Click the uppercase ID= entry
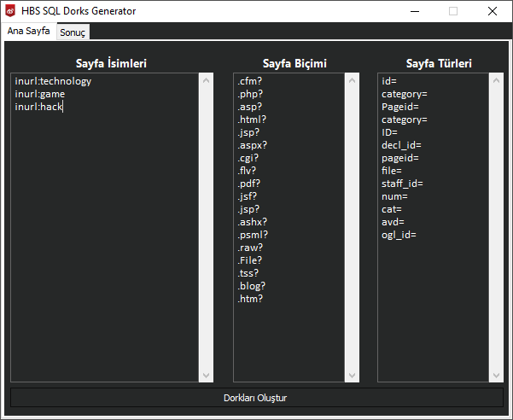The height and width of the screenshot is (420, 513). coord(389,132)
